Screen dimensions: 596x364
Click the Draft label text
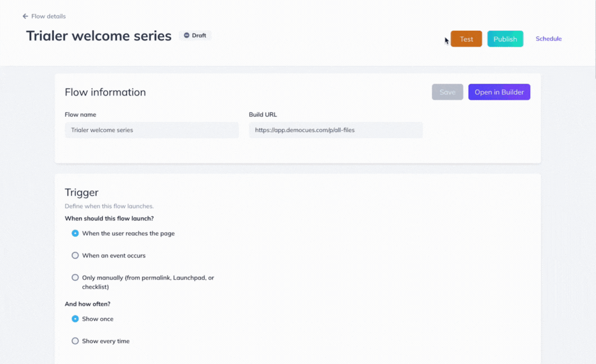click(x=199, y=35)
